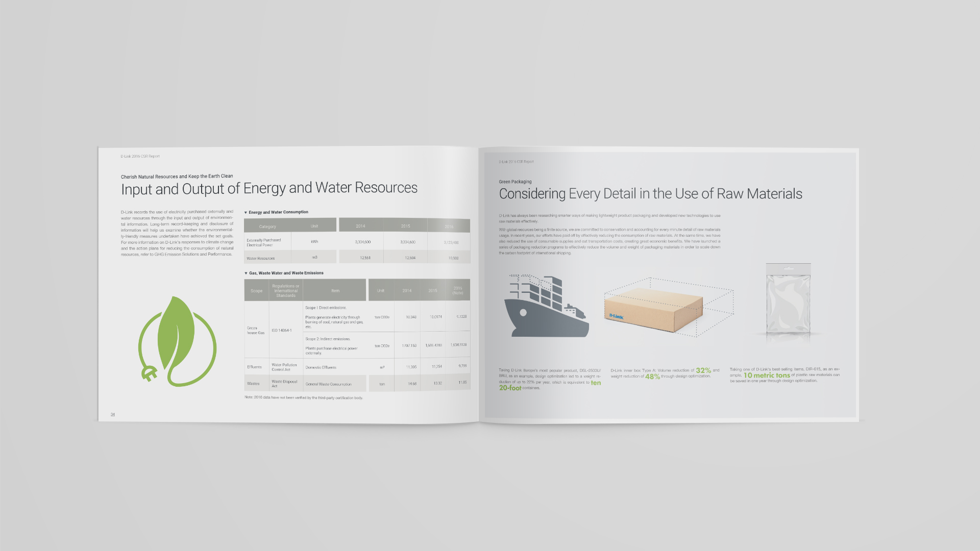Click the subtitle 'Cherish Natural Resources and Keep the Earth Clean'
Screen dimensions: 980x551
(x=177, y=177)
